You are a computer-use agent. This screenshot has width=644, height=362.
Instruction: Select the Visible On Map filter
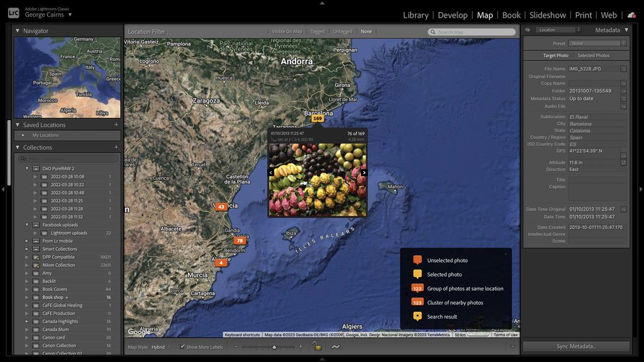point(287,31)
